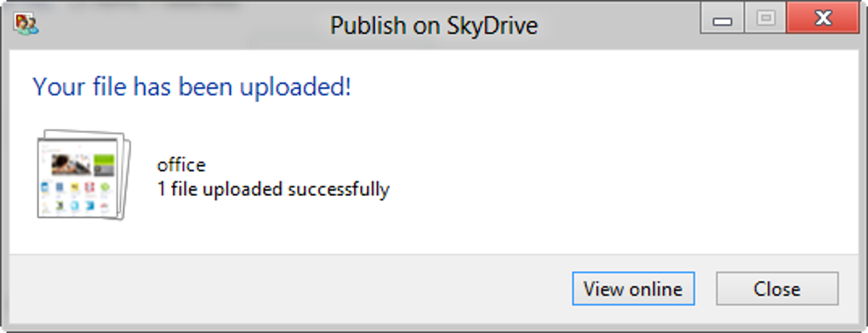
Task: Dismiss the dialog using the Close button
Action: coord(777,289)
